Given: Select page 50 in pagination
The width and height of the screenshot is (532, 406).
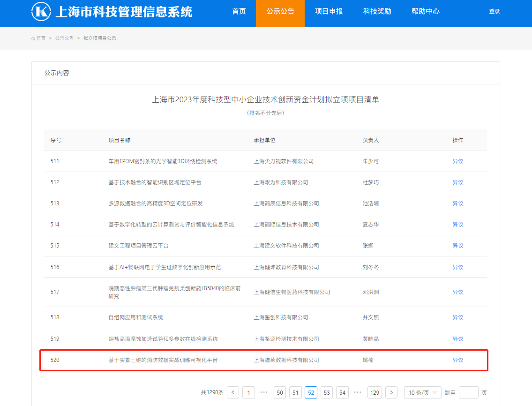Looking at the screenshot, I should [x=280, y=392].
